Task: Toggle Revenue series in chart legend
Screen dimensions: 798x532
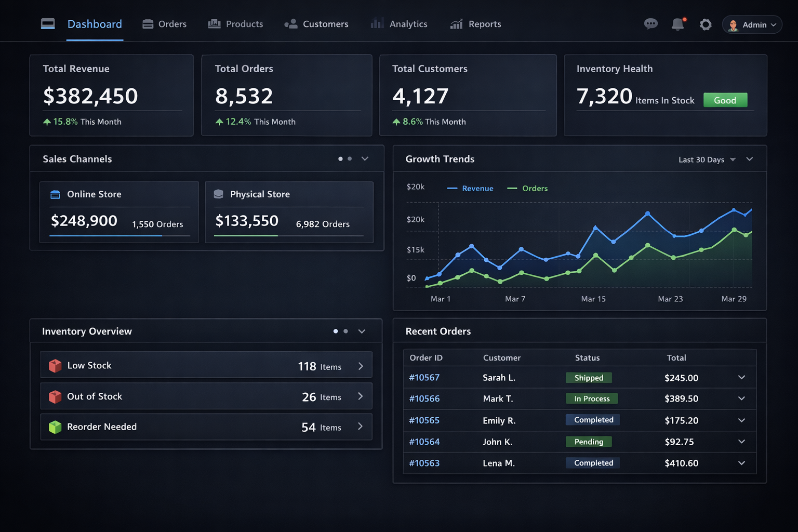Action: [470, 189]
